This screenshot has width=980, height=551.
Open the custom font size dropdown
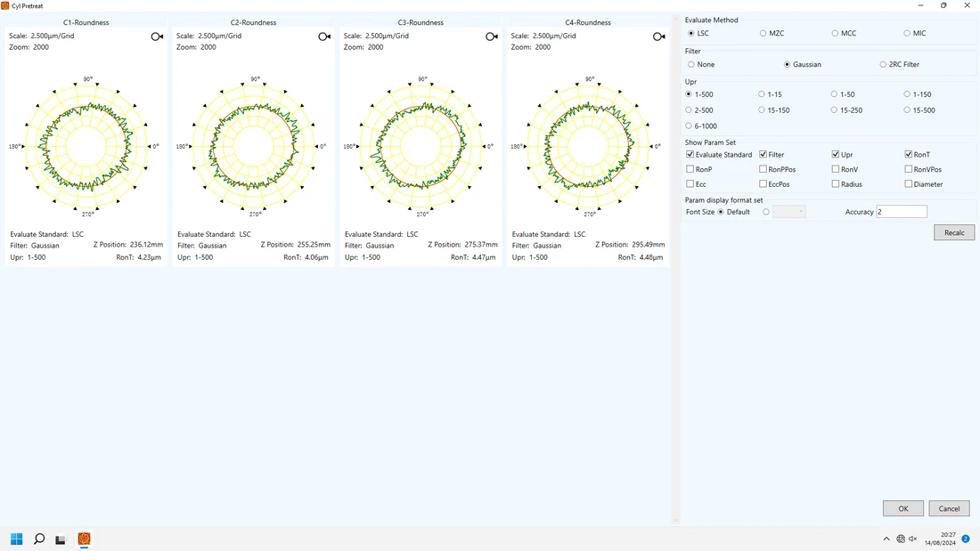[788, 212]
